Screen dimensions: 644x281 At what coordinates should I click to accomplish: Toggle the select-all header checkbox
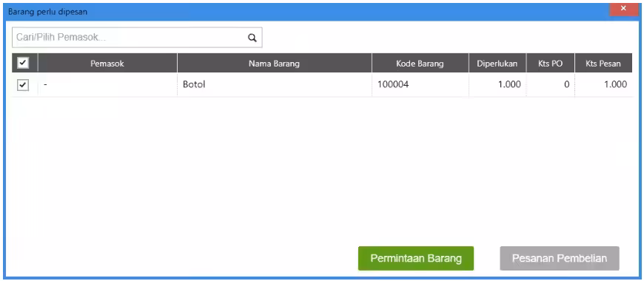click(23, 63)
